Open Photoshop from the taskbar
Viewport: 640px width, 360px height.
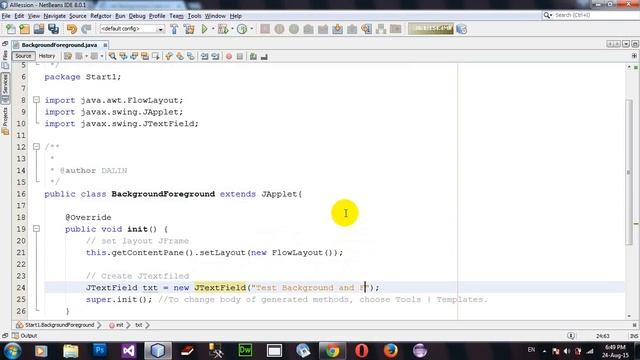(100, 351)
